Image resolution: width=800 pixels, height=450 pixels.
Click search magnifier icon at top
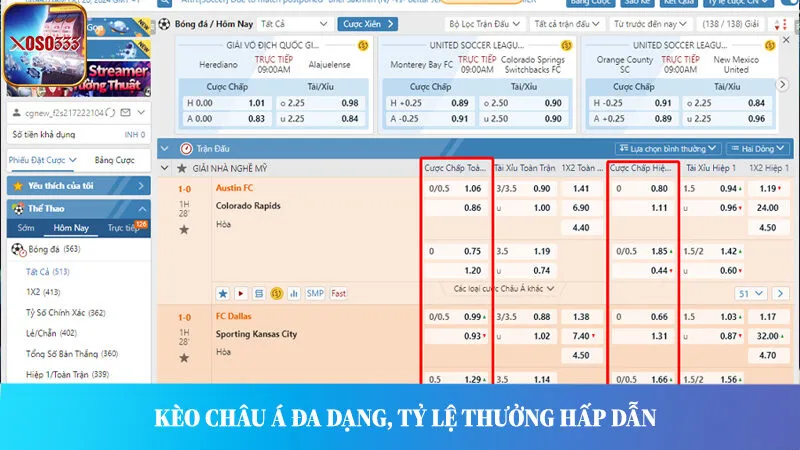pyautogui.click(x=164, y=3)
